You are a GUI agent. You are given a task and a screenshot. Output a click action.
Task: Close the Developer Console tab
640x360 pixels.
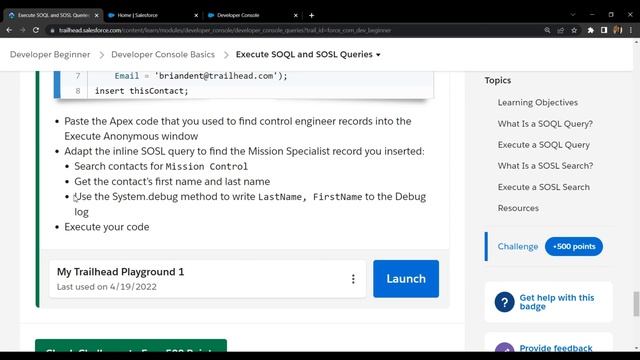click(296, 16)
